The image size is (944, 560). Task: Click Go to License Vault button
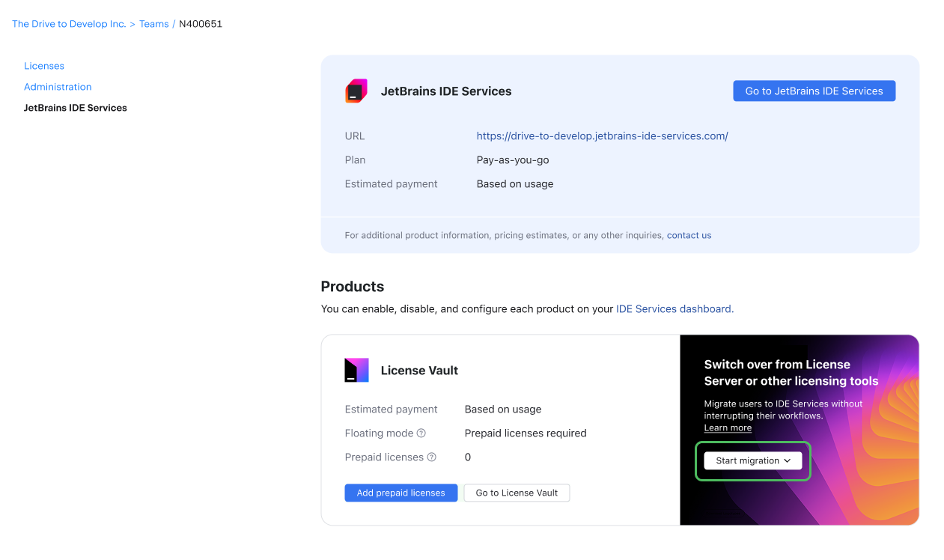pyautogui.click(x=517, y=493)
